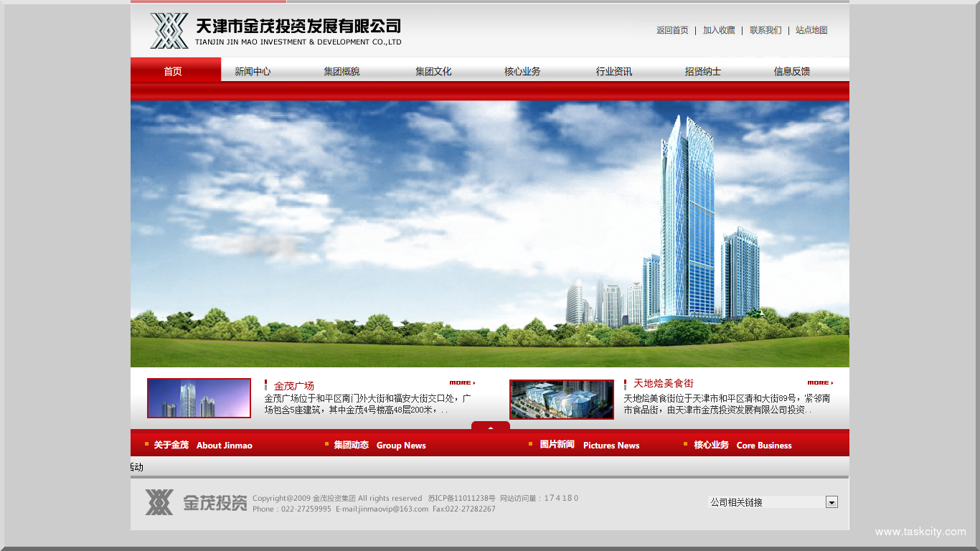Open the 天地烩美食街 thumbnail image
980x551 pixels.
click(x=562, y=400)
